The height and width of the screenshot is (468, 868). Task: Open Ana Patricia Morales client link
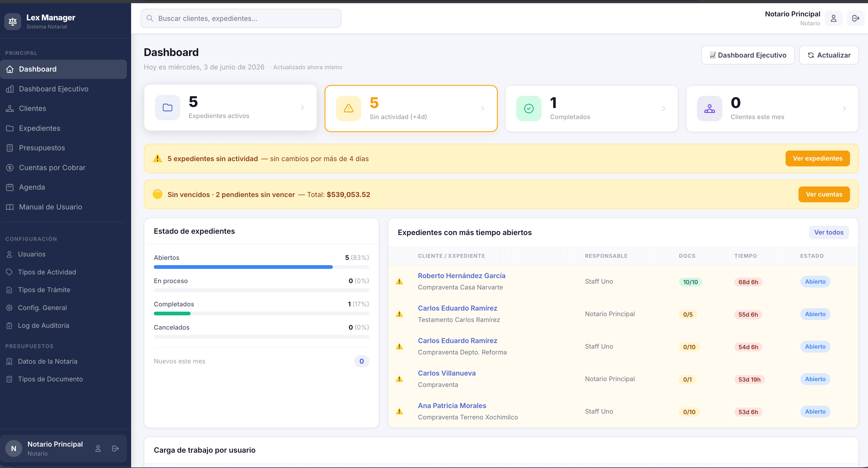coord(452,406)
